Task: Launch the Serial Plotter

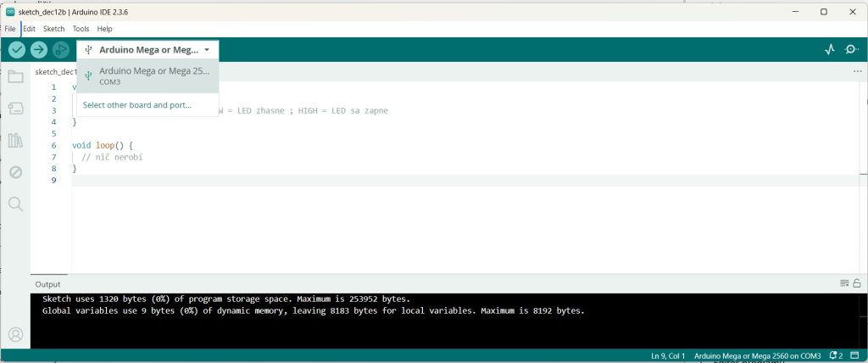Action: (x=830, y=50)
